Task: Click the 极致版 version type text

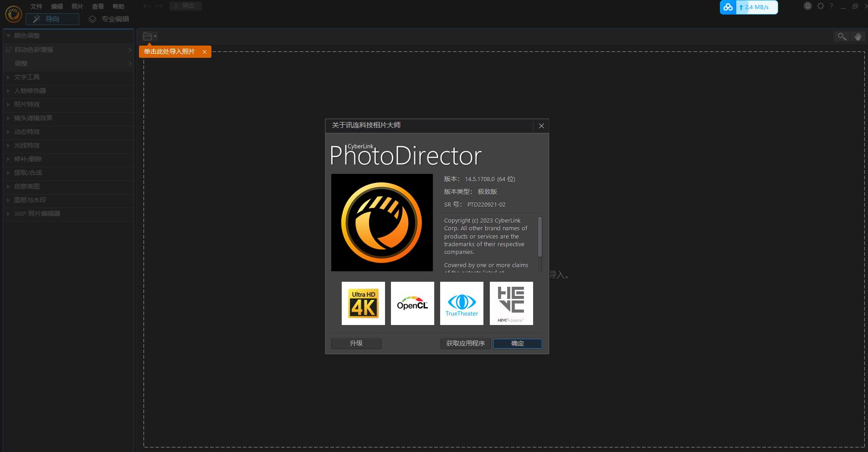Action: 487,192
